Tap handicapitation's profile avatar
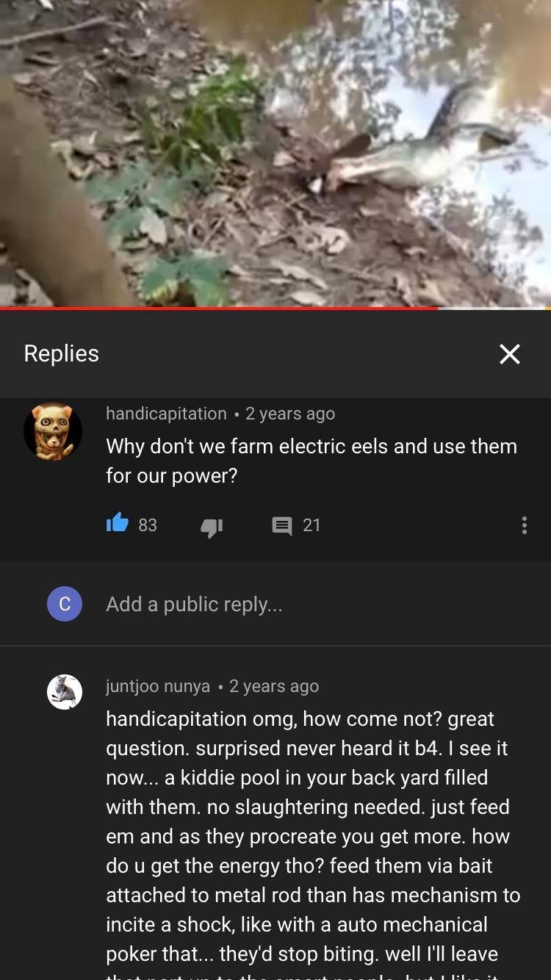 click(53, 431)
